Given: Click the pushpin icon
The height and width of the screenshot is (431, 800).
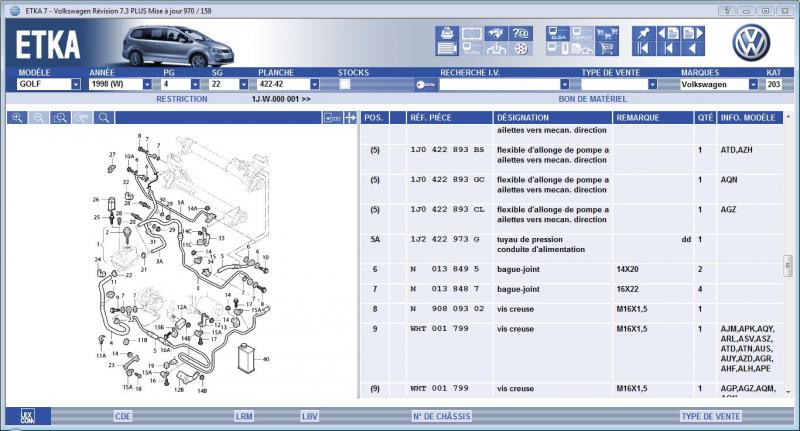Looking at the screenshot, I should click(x=643, y=33).
